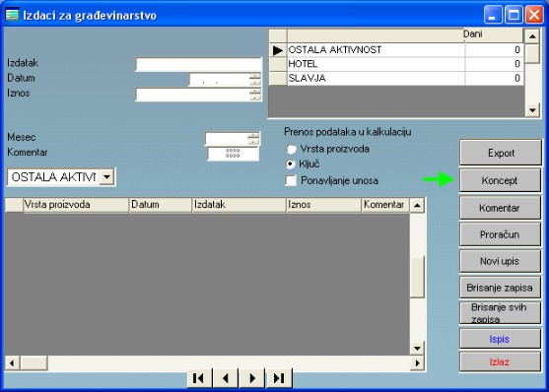Go to the last record navigation button

click(x=279, y=378)
